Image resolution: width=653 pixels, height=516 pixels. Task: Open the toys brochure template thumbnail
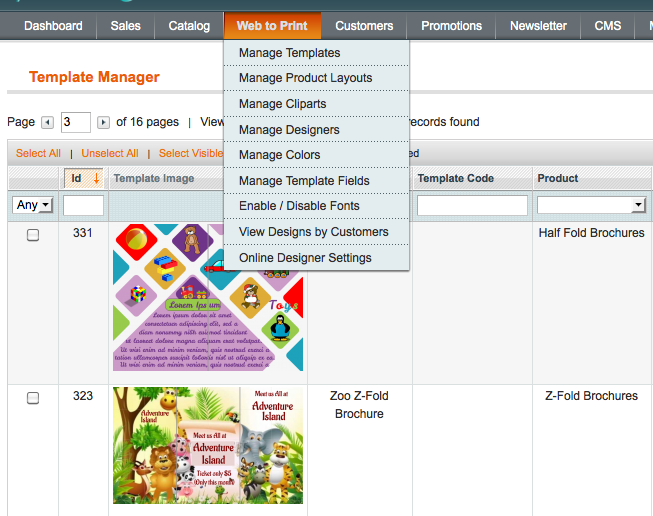pyautogui.click(x=208, y=297)
